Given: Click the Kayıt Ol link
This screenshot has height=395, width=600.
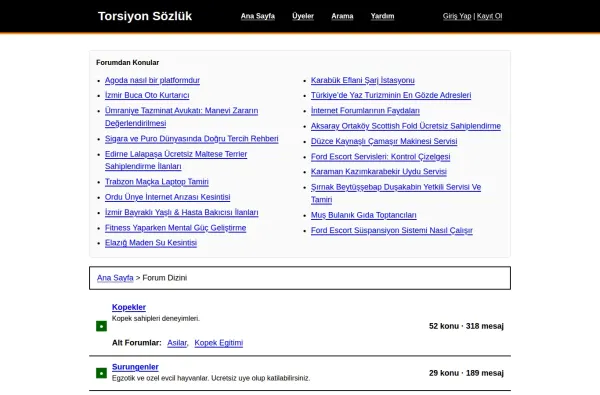Looking at the screenshot, I should tap(489, 16).
